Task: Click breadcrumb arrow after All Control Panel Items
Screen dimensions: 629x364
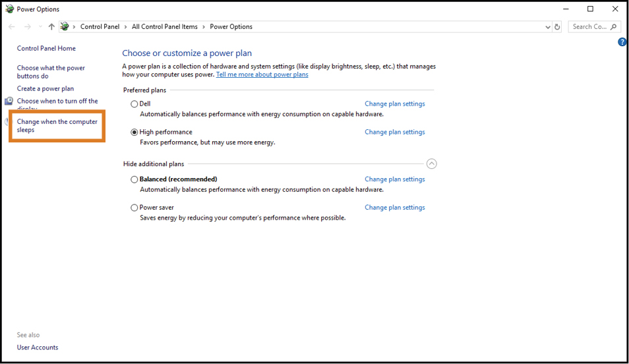Action: point(204,27)
